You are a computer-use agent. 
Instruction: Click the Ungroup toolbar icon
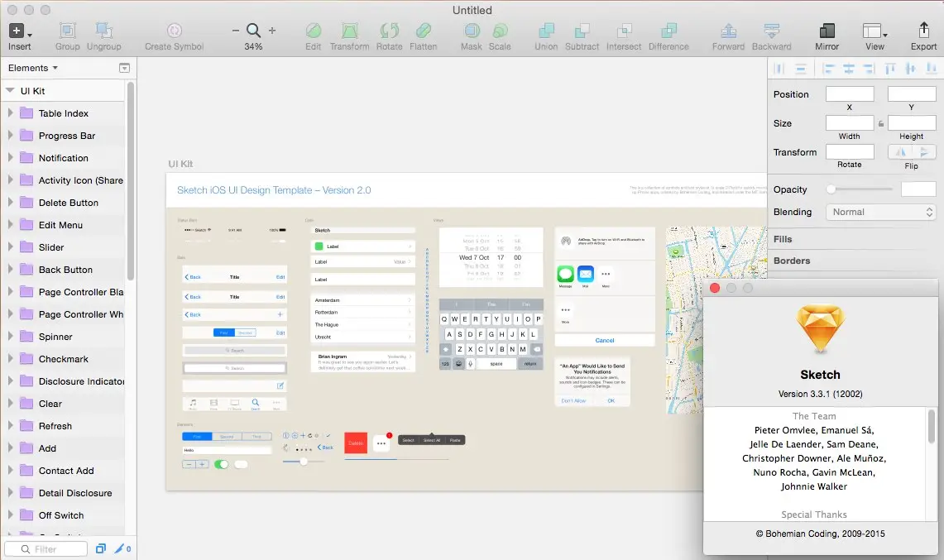[103, 31]
